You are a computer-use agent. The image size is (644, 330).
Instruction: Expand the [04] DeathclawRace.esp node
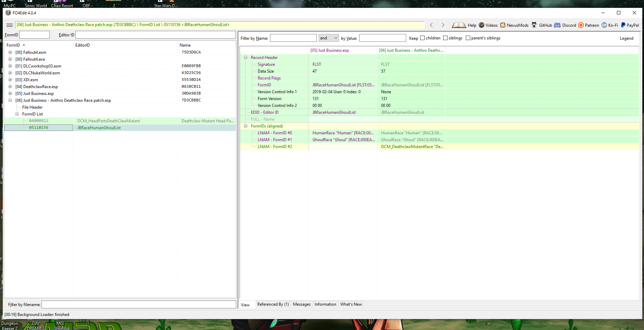[10, 87]
